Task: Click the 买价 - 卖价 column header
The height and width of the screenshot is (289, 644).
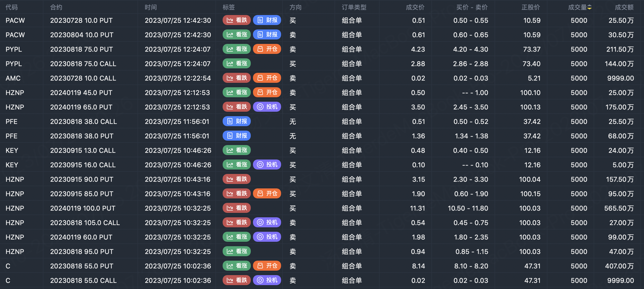Action: tap(472, 7)
